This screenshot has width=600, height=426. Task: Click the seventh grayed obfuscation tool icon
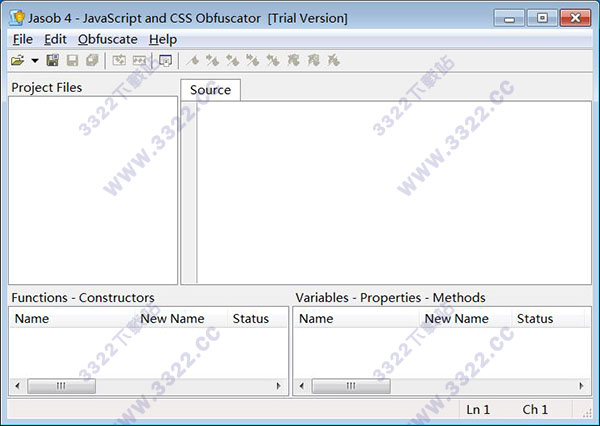point(313,60)
